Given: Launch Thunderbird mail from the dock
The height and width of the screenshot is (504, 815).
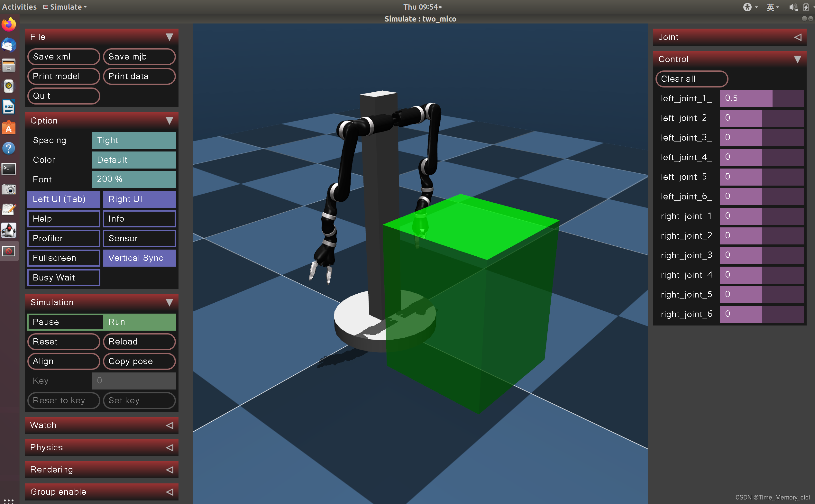Looking at the screenshot, I should (9, 45).
